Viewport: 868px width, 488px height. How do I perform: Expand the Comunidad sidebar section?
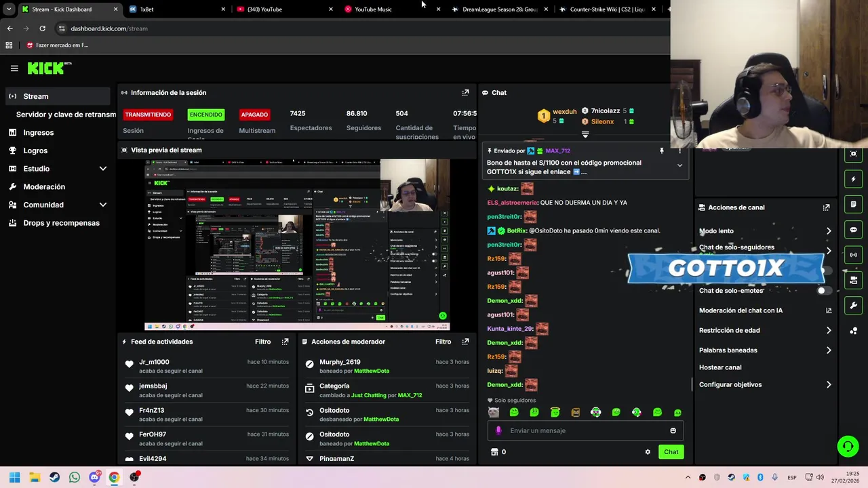click(x=103, y=205)
